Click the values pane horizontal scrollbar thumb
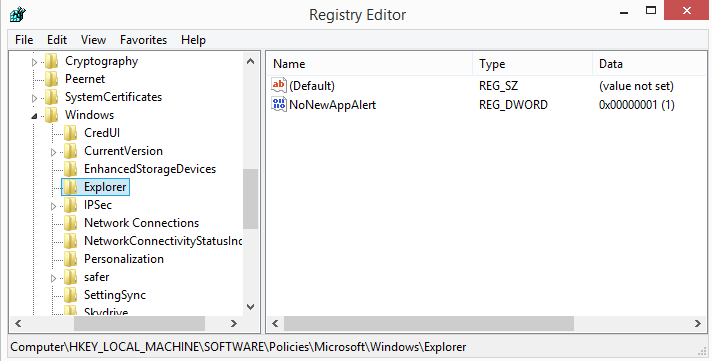This screenshot has width=712, height=361. click(x=429, y=323)
